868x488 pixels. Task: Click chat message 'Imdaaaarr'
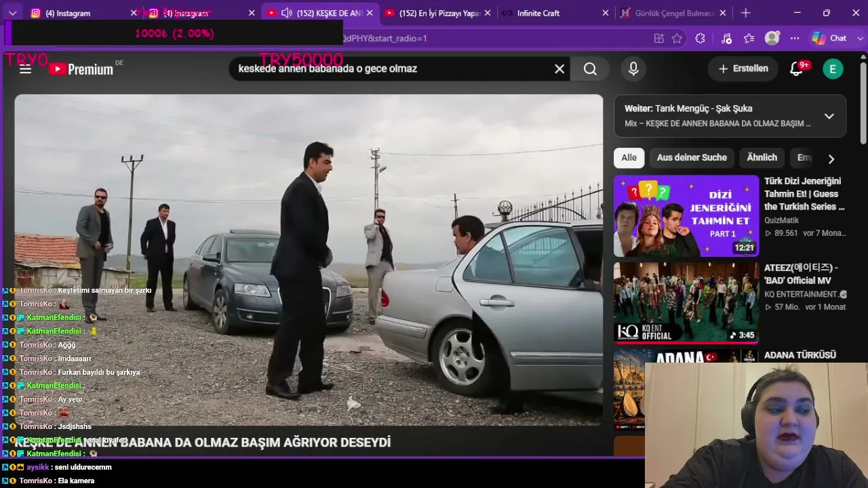pos(75,359)
